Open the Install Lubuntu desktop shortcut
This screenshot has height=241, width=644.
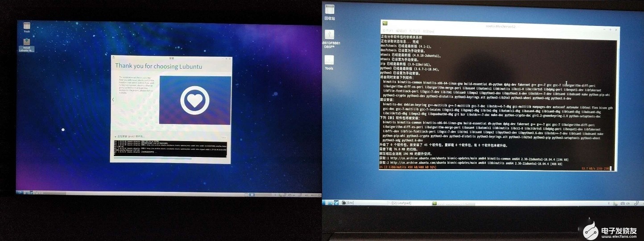pyautogui.click(x=27, y=45)
